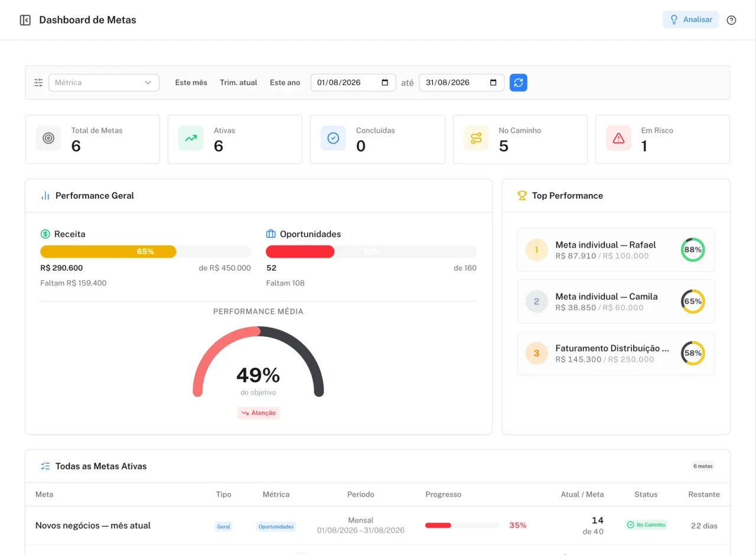Click the filter sliders icon
Image resolution: width=756 pixels, height=555 pixels.
[38, 83]
